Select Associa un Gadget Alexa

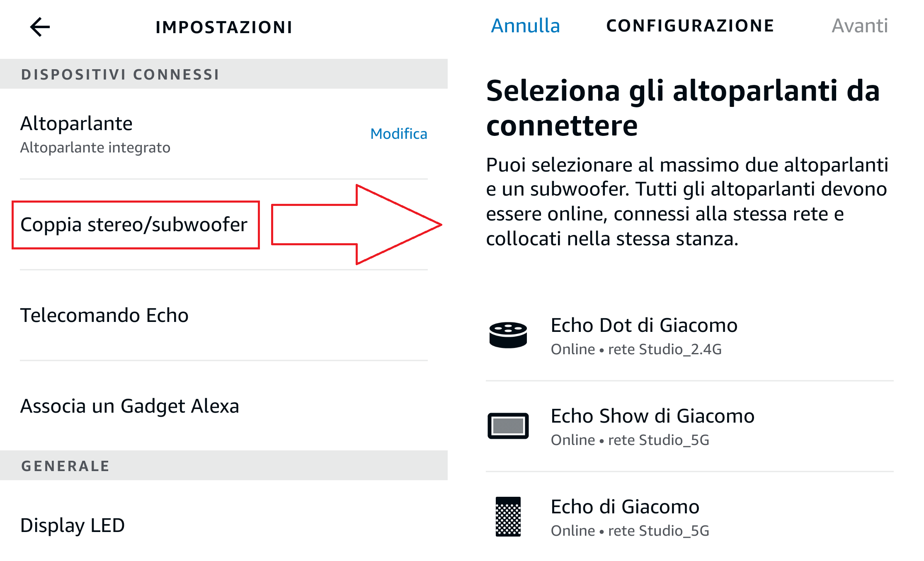[130, 406]
